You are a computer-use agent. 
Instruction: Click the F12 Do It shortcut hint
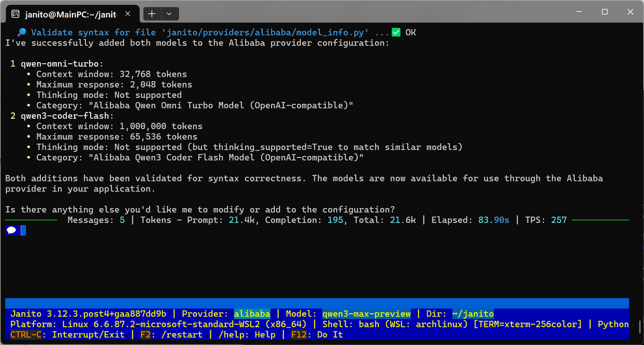click(x=317, y=334)
